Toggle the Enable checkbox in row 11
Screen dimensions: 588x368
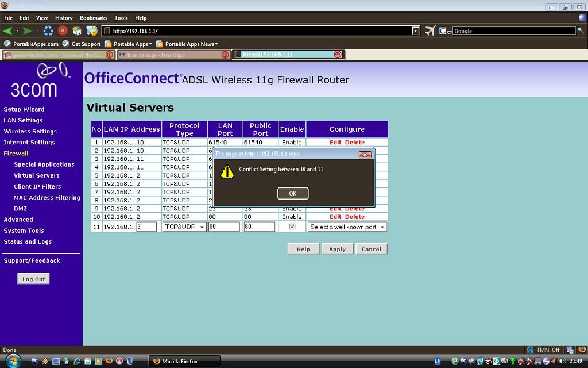point(292,227)
